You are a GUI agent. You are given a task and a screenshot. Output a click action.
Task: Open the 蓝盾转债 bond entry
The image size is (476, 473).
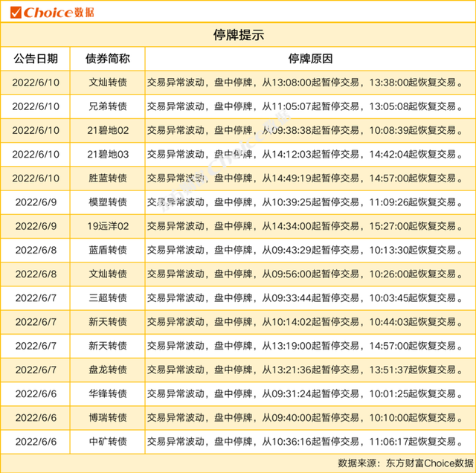coord(108,250)
